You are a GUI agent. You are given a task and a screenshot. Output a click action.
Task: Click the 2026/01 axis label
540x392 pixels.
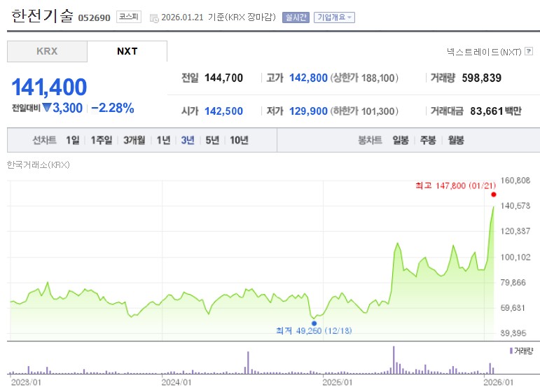point(499,382)
